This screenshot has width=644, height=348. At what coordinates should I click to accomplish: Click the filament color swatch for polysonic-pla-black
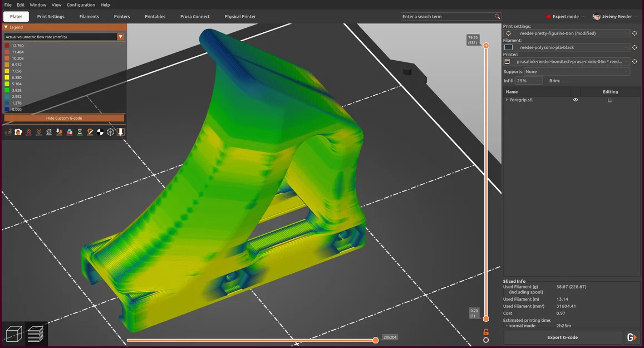(508, 47)
